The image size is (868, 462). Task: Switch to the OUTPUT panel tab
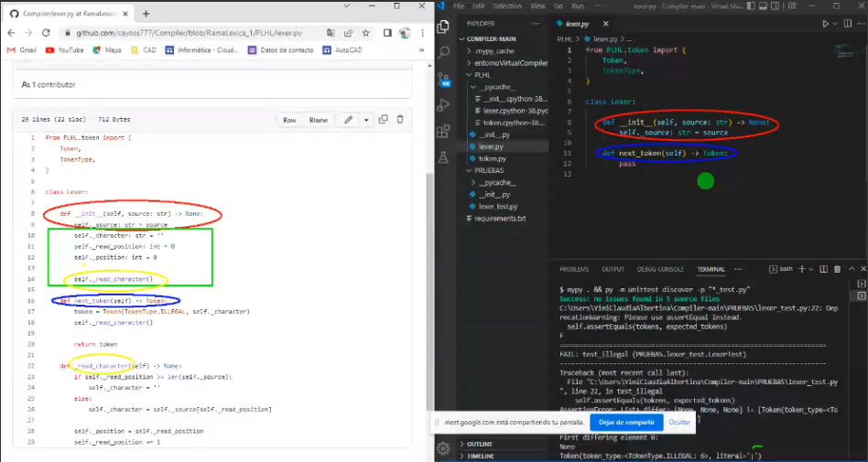click(x=613, y=269)
